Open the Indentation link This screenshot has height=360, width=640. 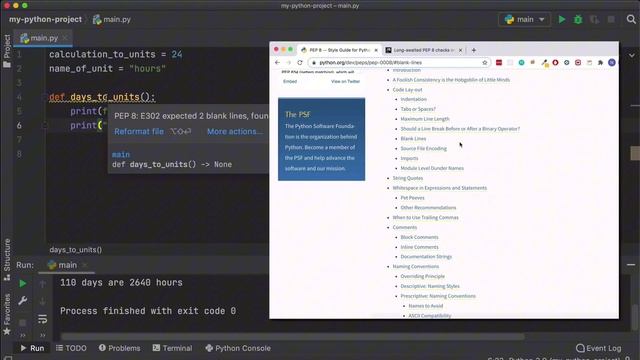[x=413, y=99]
